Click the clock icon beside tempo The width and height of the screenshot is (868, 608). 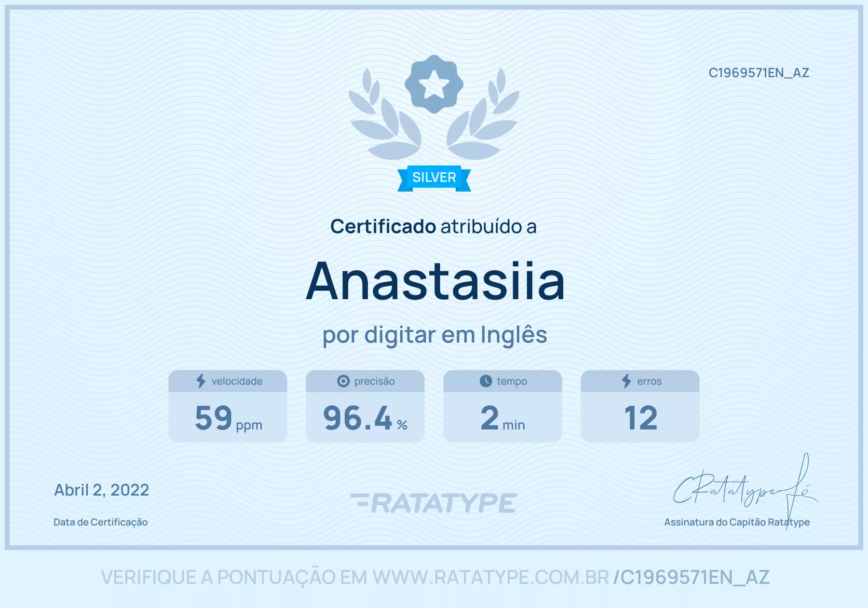[x=486, y=381]
